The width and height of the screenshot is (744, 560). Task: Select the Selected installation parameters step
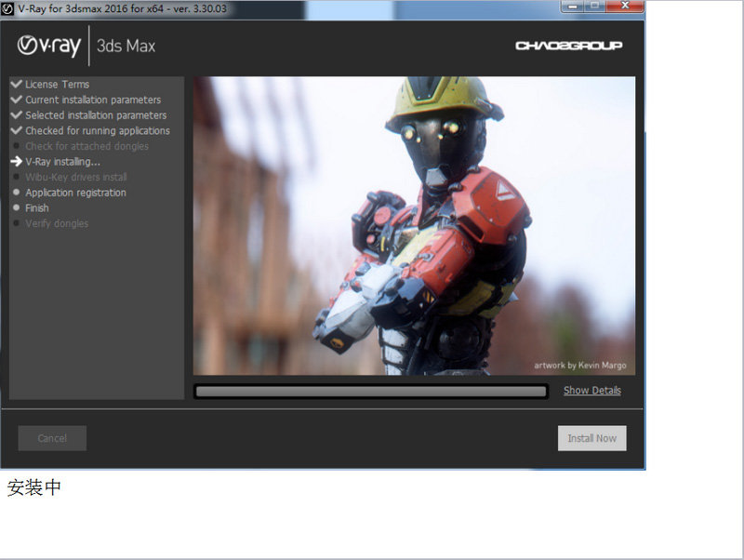point(96,115)
